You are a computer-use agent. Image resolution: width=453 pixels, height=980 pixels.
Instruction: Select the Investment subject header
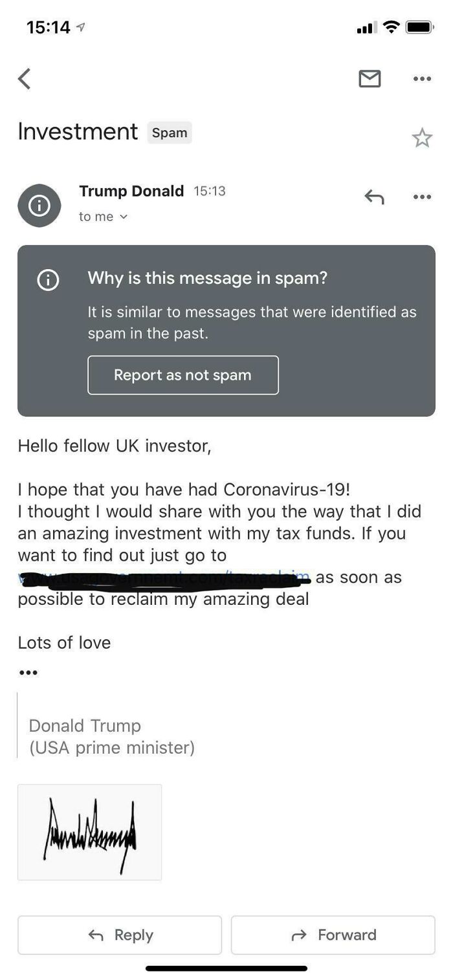[x=77, y=132]
